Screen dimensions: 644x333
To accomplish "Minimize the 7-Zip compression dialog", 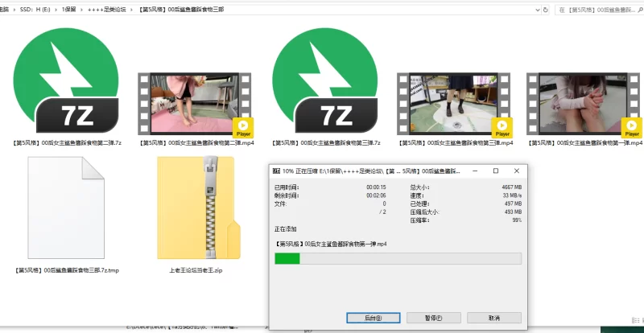I will (475, 171).
